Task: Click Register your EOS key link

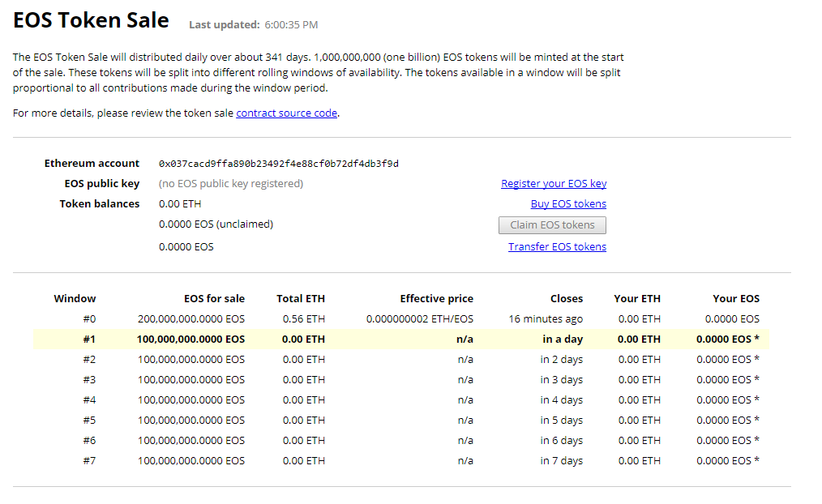Action: click(554, 184)
